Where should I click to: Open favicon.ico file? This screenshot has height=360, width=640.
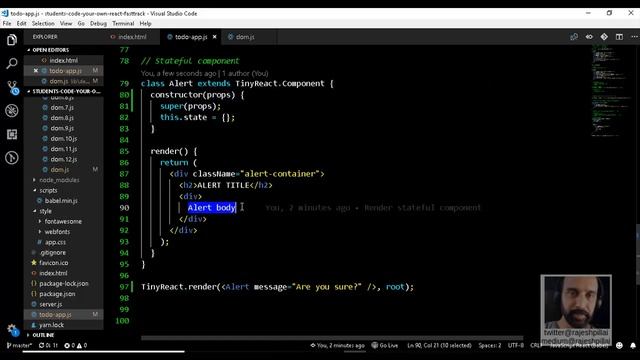pos(53,263)
